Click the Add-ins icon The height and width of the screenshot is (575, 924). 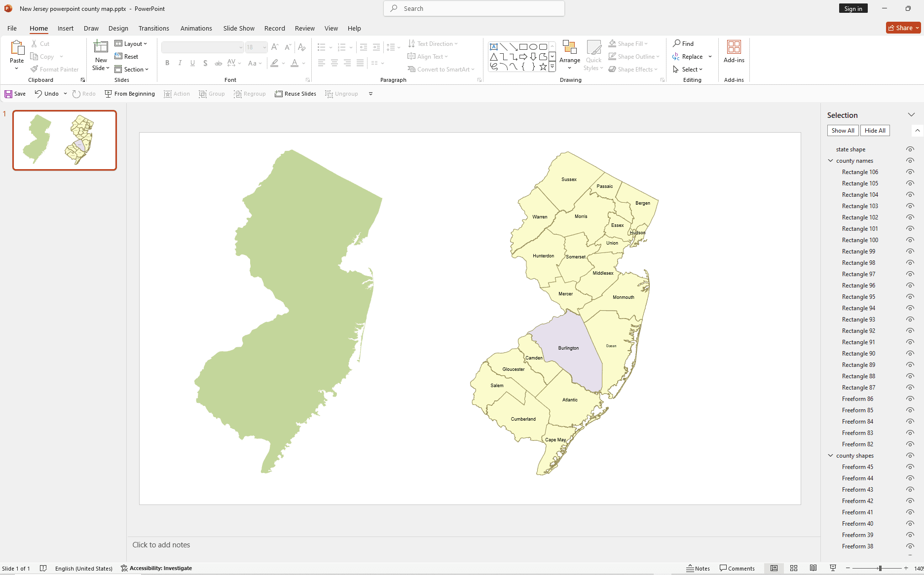click(x=734, y=47)
